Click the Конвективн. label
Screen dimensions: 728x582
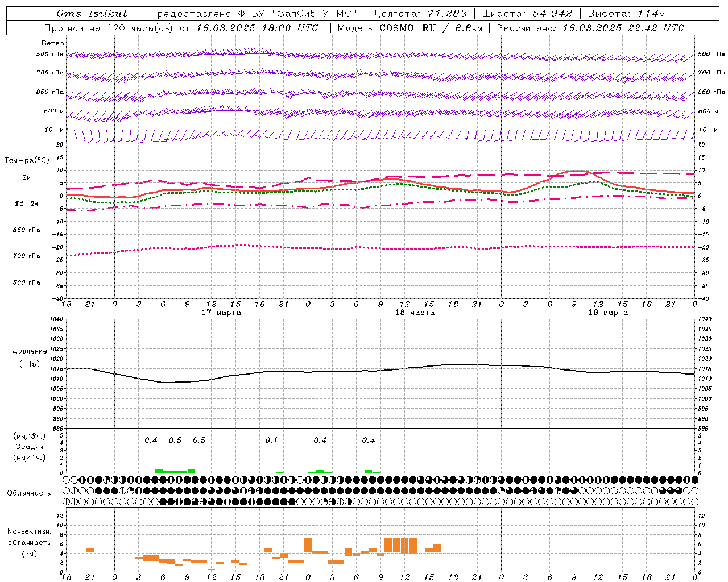pos(30,531)
